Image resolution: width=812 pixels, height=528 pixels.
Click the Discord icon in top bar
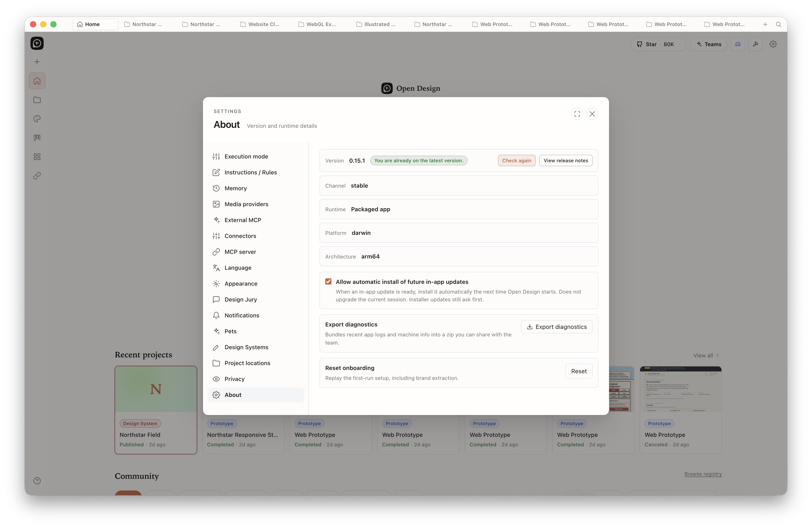738,44
